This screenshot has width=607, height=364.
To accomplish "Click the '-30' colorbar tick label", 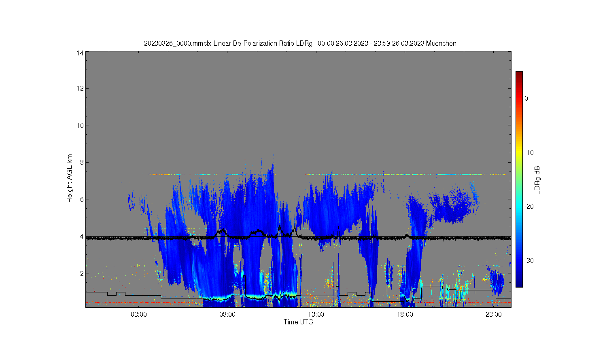I will point(529,260).
